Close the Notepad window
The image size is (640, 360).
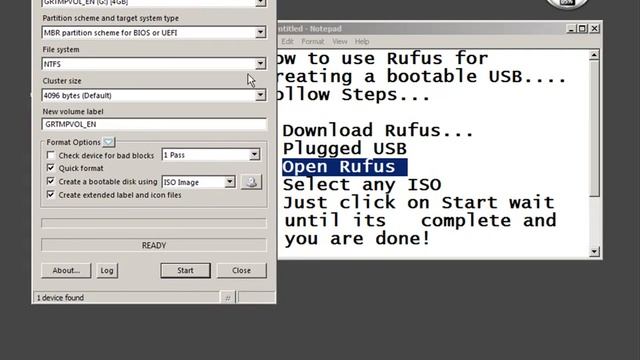click(x=595, y=29)
